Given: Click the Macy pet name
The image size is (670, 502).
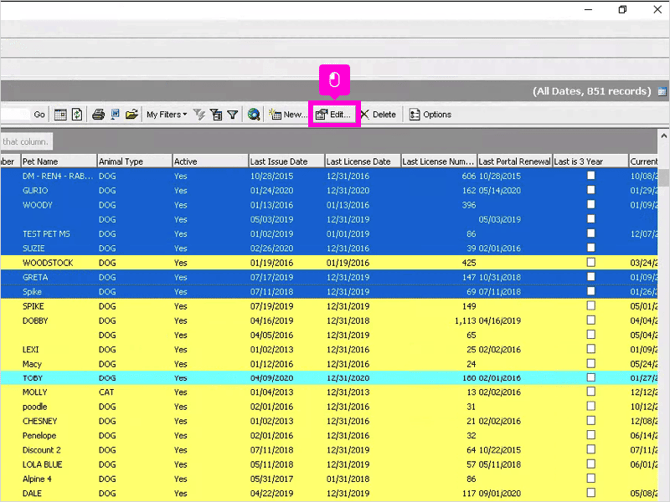Looking at the screenshot, I should pyautogui.click(x=32, y=364).
